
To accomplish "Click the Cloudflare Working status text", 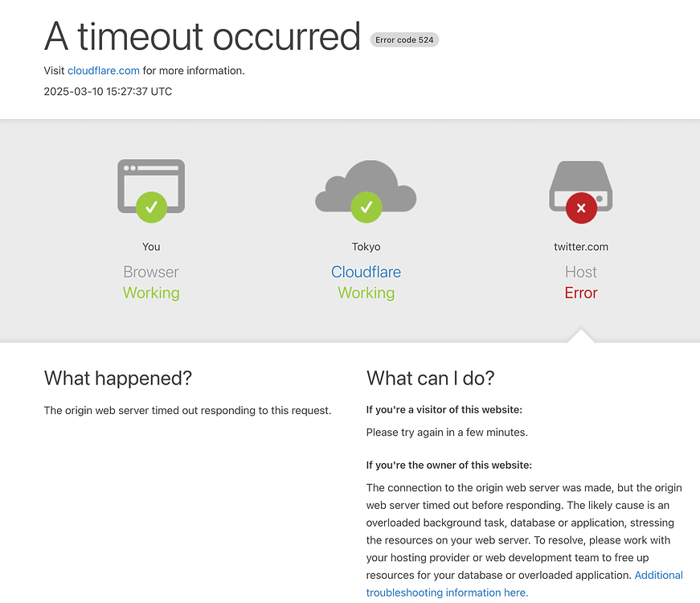I will [366, 293].
